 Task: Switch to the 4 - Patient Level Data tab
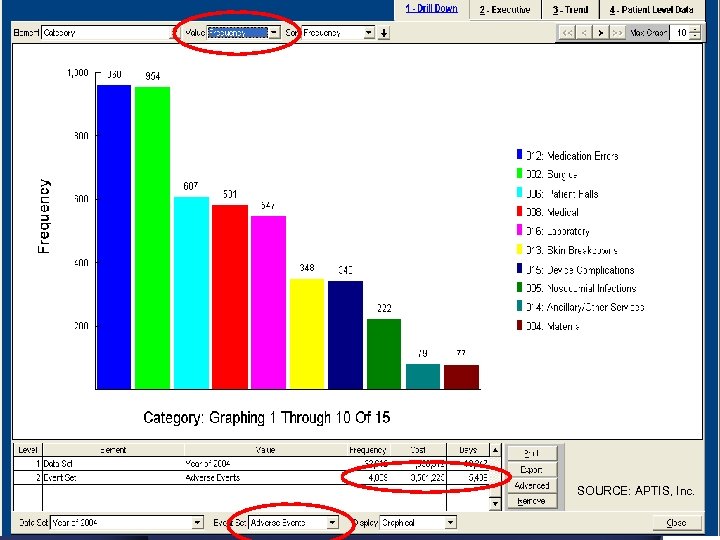point(652,10)
